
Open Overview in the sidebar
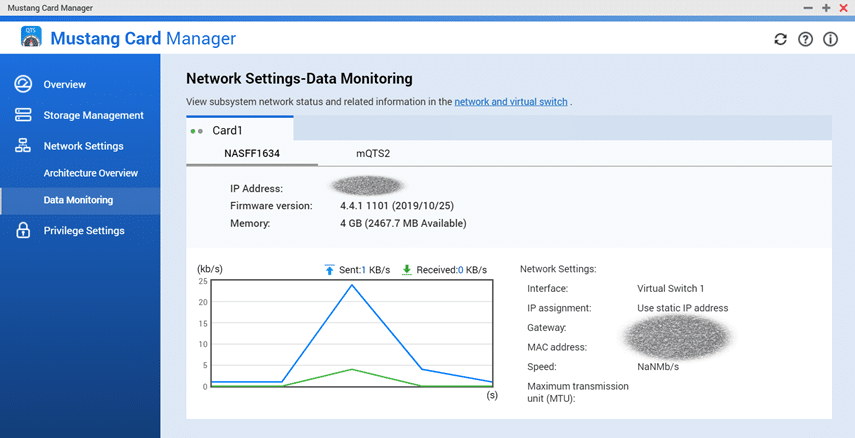(64, 85)
